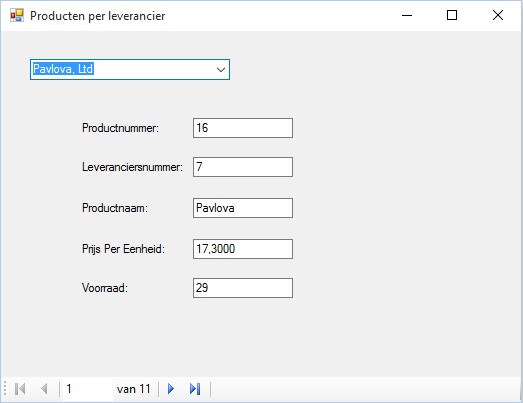523x403 pixels.
Task: Jump to the last record
Action: pyautogui.click(x=195, y=389)
